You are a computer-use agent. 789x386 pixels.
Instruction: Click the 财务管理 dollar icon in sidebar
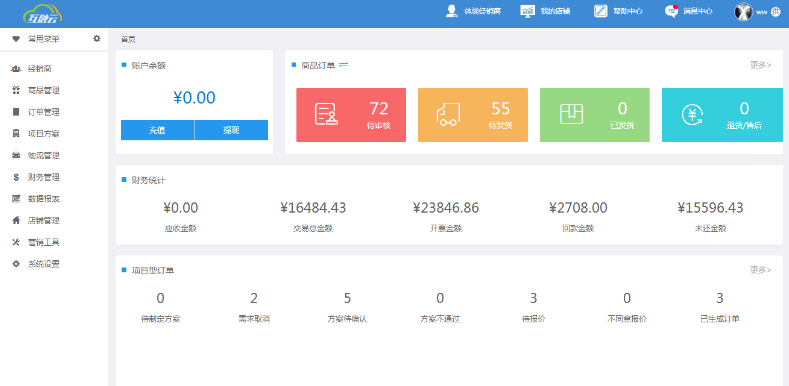(x=16, y=177)
